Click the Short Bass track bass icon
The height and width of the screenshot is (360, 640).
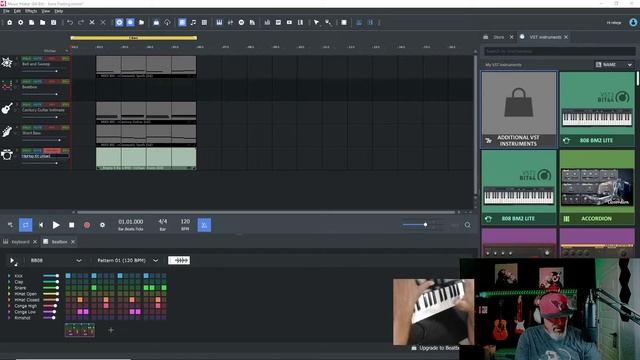pos(7,131)
